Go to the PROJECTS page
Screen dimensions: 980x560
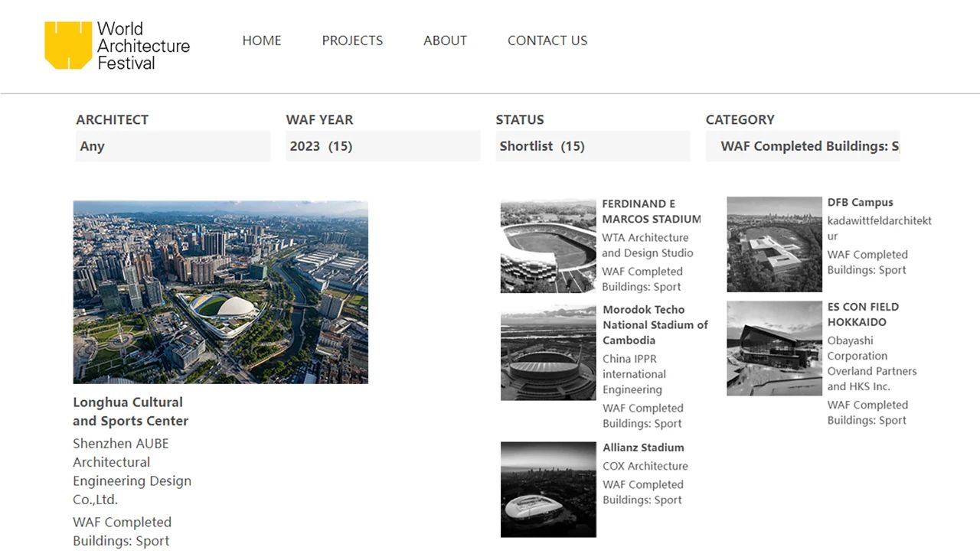(x=352, y=41)
